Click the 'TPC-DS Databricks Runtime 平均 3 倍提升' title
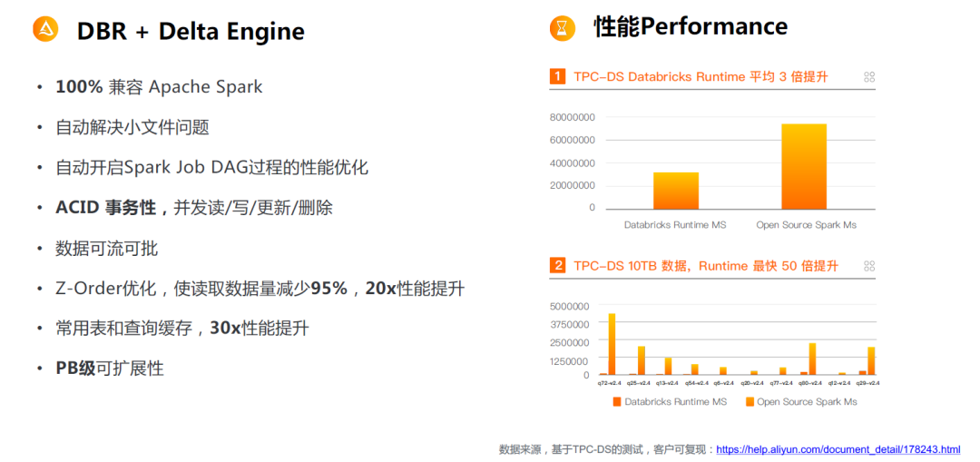Screen dimensions: 980x462 pos(701,77)
